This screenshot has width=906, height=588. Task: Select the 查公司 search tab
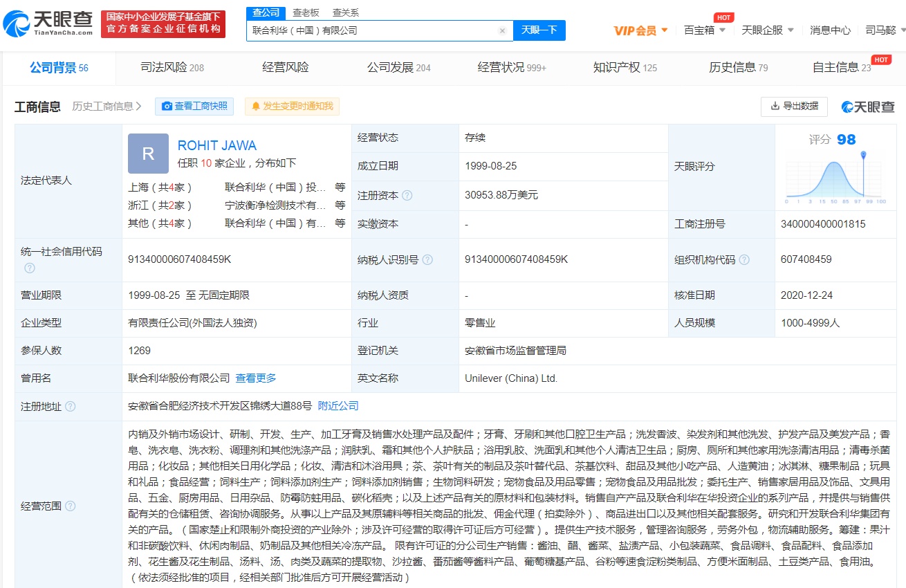pos(266,12)
